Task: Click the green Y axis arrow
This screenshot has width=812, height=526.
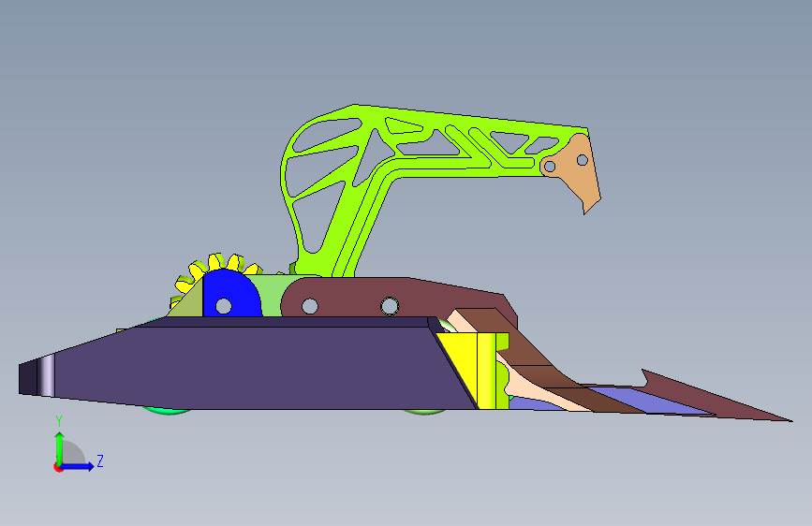Action: (60, 447)
